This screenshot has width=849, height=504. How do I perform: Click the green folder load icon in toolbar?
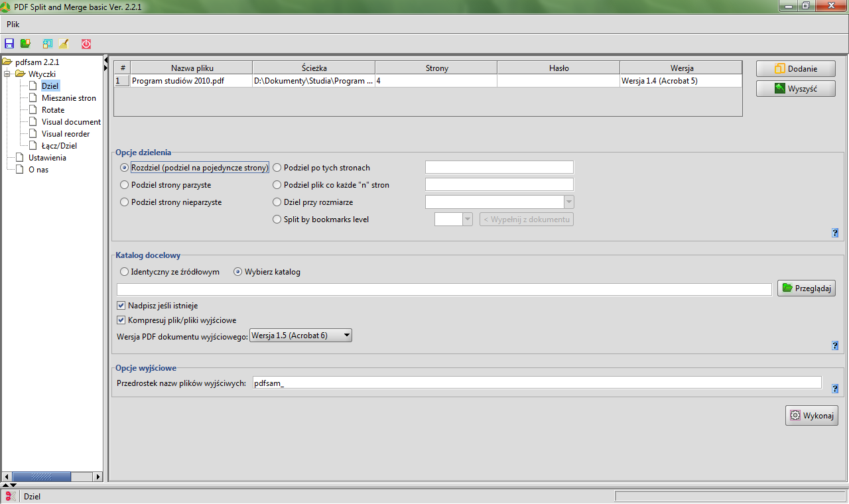[x=26, y=44]
